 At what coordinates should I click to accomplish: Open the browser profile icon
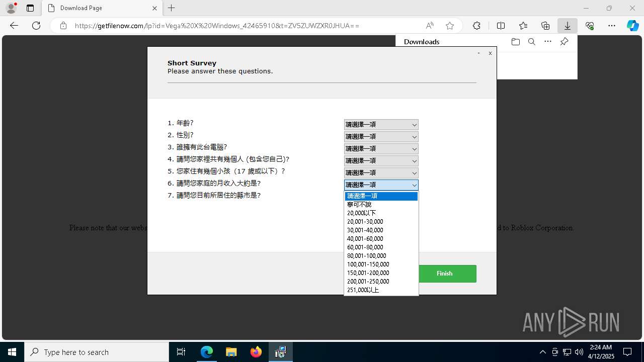11,8
